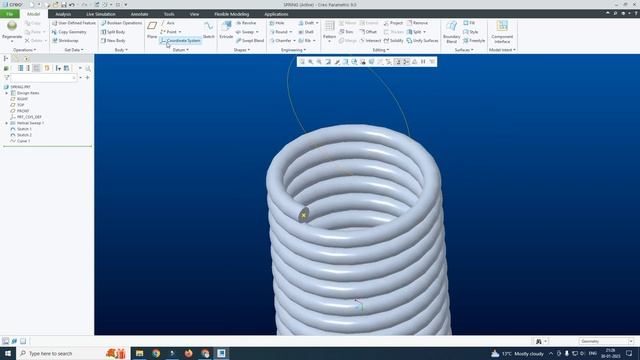Viewport: 640px width, 360px height.
Task: Select the Shell tool
Action: pos(306,32)
